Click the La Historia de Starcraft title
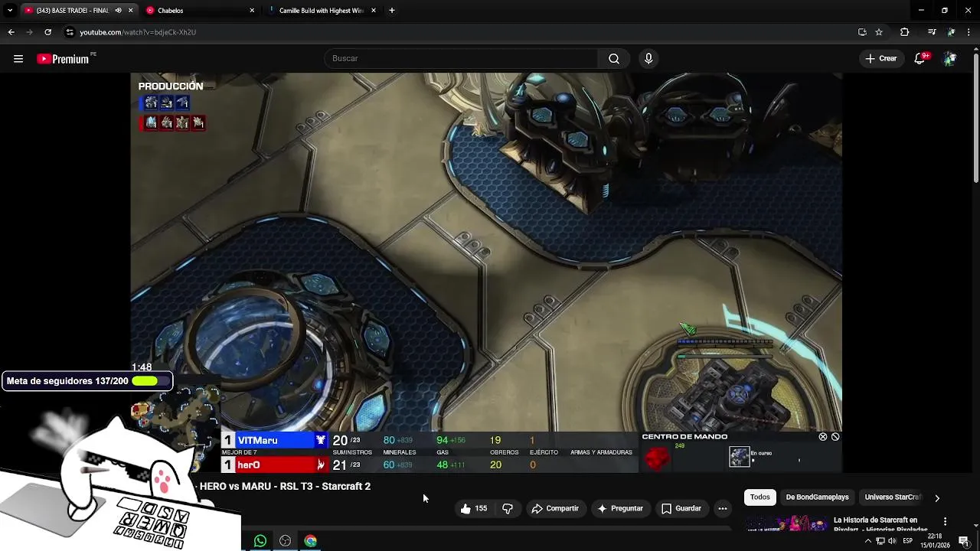980x551 pixels. coord(880,524)
